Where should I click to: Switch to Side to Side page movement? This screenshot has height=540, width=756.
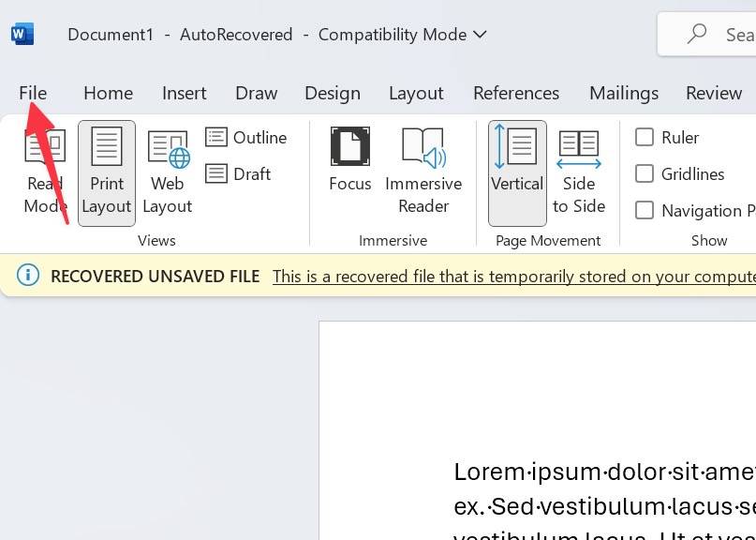tap(579, 173)
